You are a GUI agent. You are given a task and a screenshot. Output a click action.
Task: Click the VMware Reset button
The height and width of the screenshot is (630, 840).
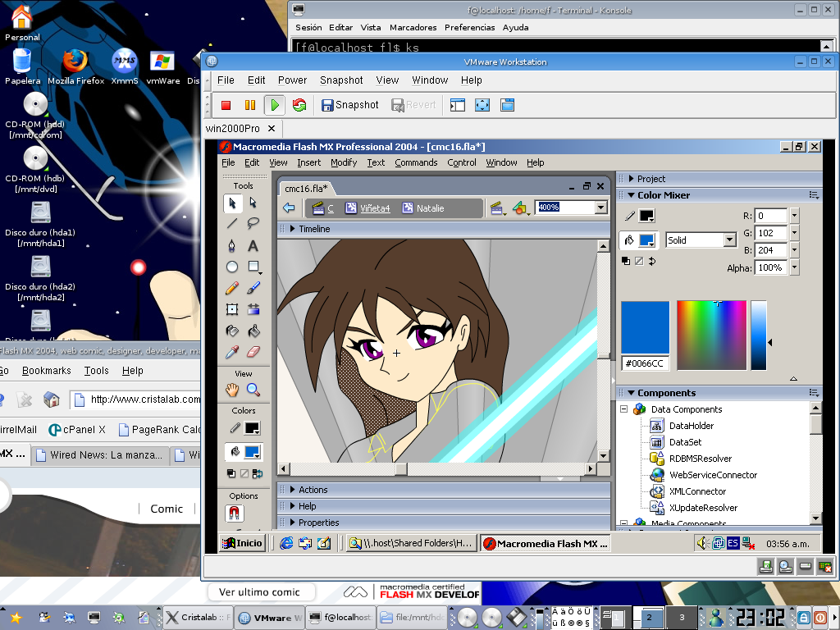coord(299,105)
